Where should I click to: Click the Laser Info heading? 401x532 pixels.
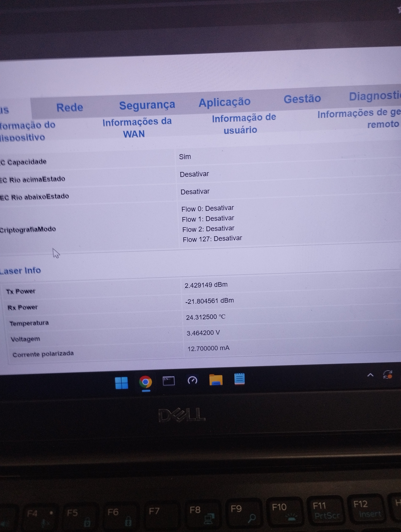20,271
